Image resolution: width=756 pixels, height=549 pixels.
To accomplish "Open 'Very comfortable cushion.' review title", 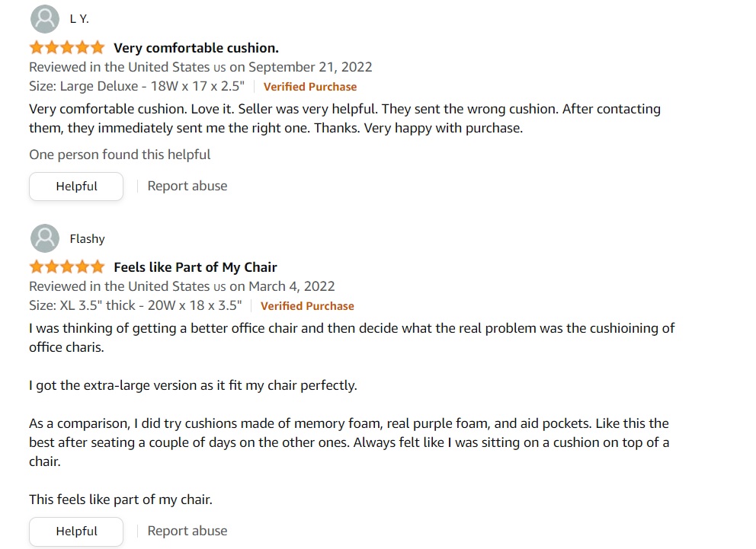I will tap(196, 48).
